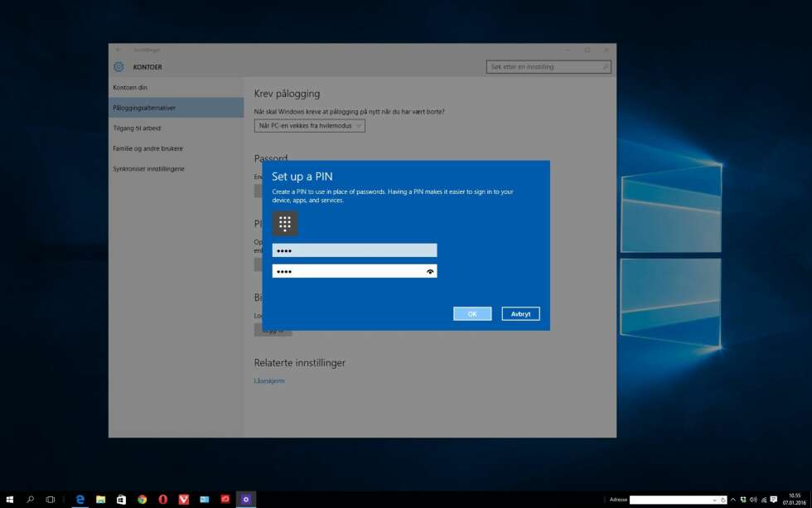Click the confirm PIN field
This screenshot has width=812, height=508.
355,271
